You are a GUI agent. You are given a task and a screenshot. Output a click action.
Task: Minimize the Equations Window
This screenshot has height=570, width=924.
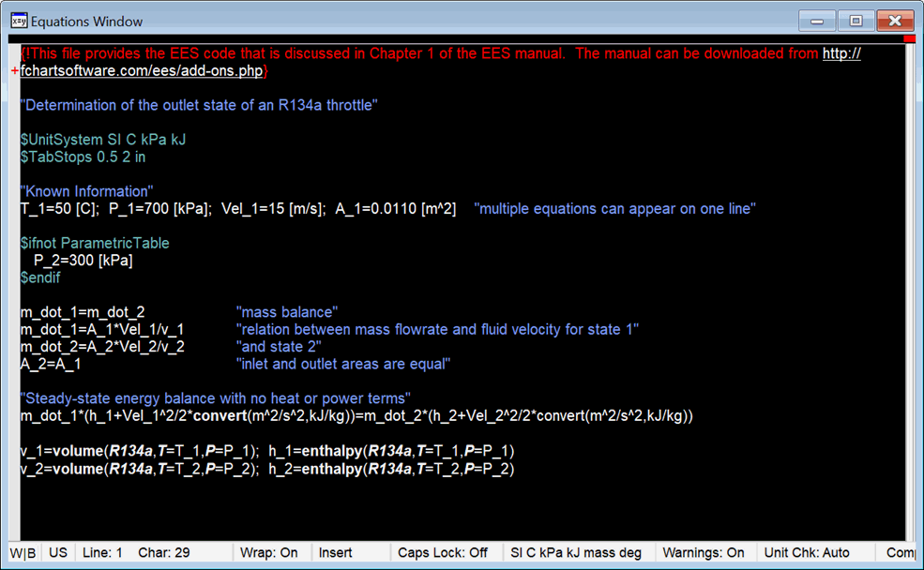coord(819,20)
